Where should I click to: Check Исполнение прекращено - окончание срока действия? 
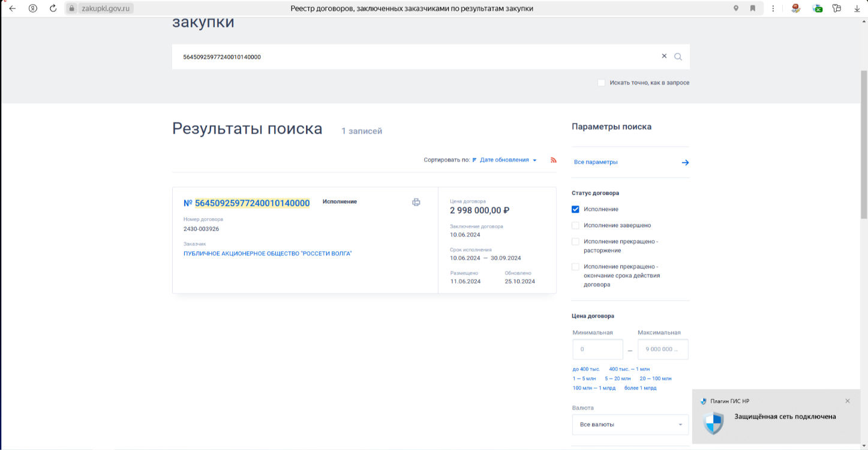coord(575,267)
